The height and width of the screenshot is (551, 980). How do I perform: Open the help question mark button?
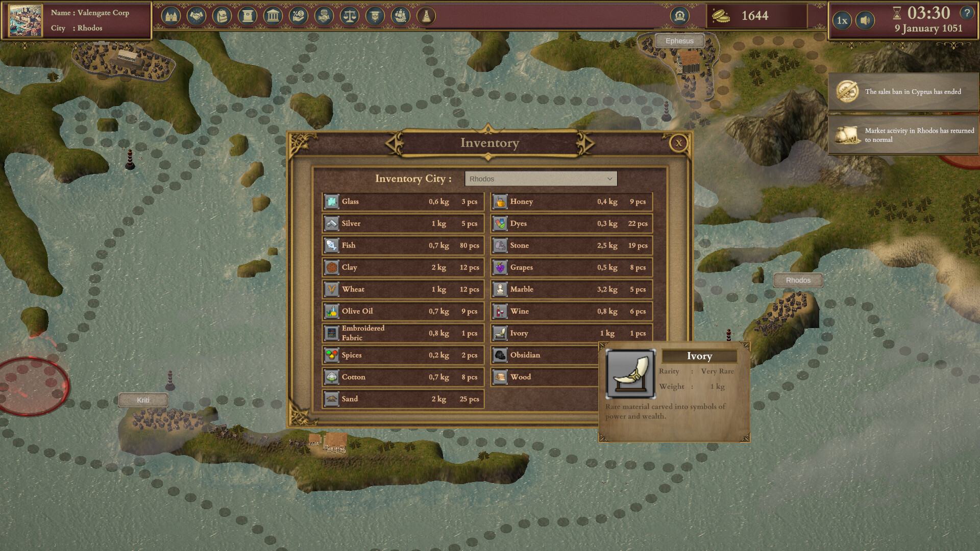[967, 13]
